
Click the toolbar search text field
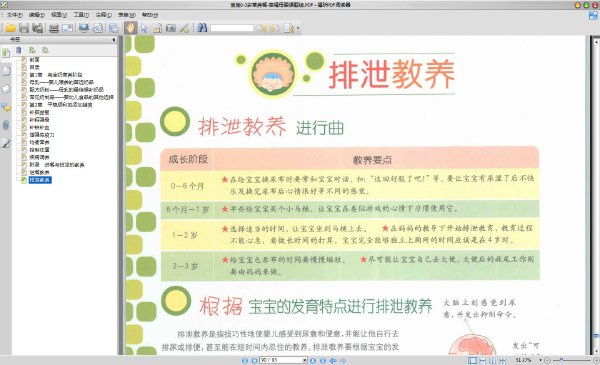(232, 28)
